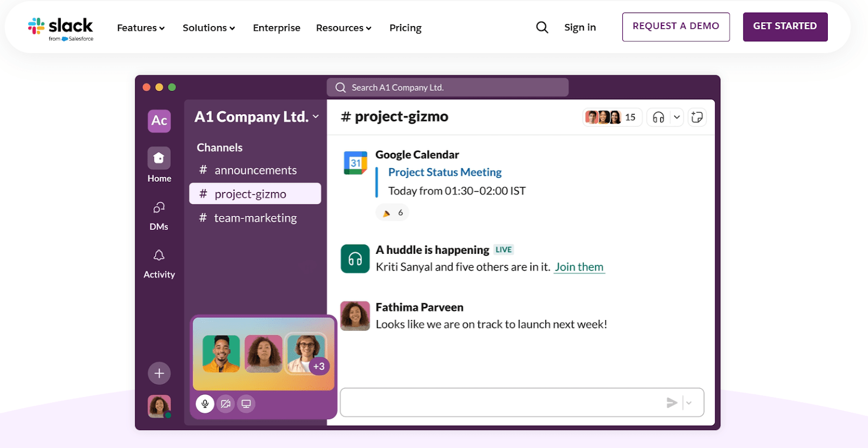Open Project Status Meeting link
The height and width of the screenshot is (448, 868).
(445, 172)
